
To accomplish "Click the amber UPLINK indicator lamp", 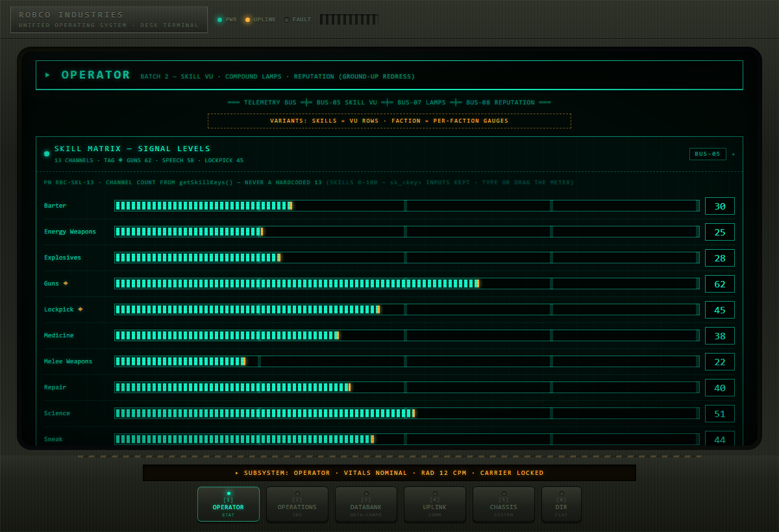I will pyautogui.click(x=247, y=19).
